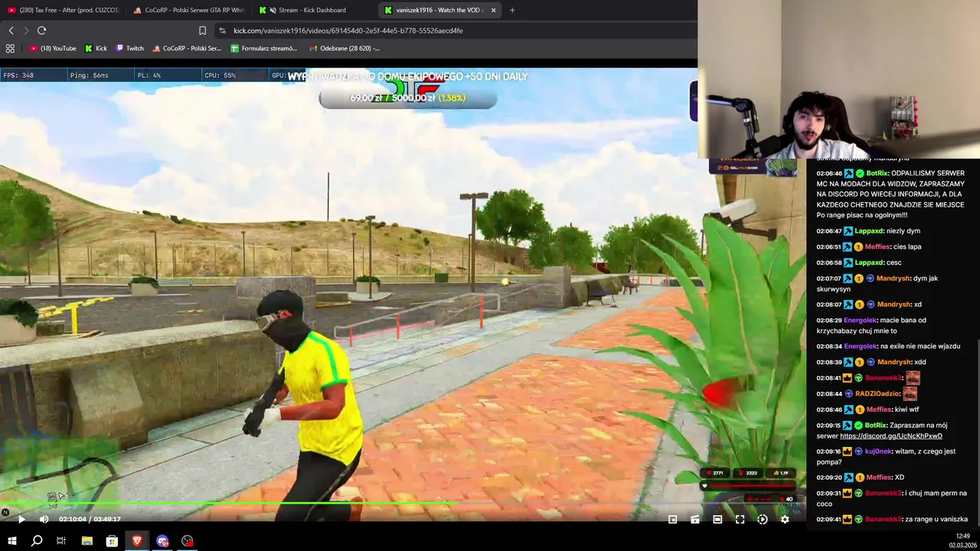Image resolution: width=980 pixels, height=551 pixels.
Task: Open the video player settings gear
Action: 785,519
